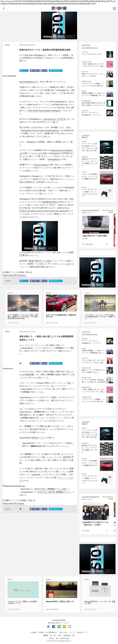Screen dimensions: 118x644
Task: Tweet first article from bottom SHARE bar
Action: click(x=24, y=281)
